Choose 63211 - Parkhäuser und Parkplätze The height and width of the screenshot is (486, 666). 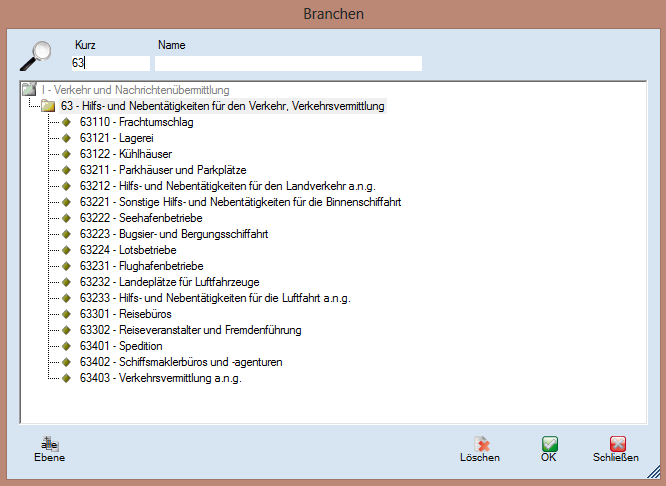coord(163,170)
